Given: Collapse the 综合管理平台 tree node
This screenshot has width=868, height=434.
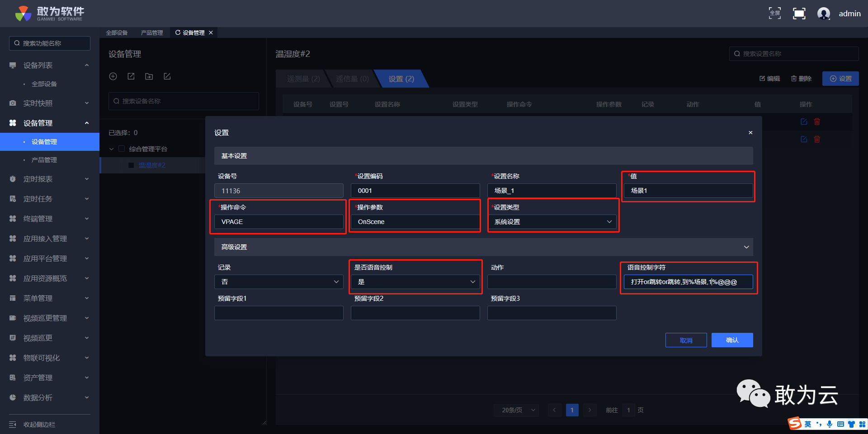Looking at the screenshot, I should (x=112, y=149).
